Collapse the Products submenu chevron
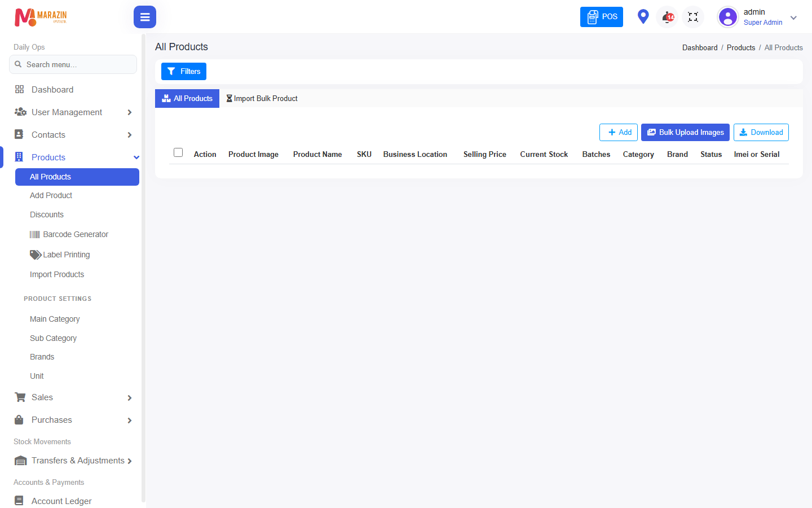The width and height of the screenshot is (812, 508). click(136, 157)
